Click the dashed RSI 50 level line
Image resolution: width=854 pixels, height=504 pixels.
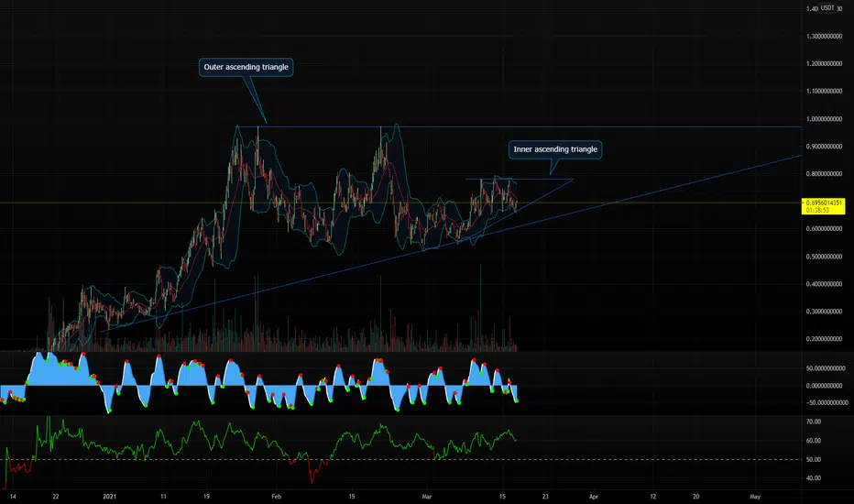(400, 459)
